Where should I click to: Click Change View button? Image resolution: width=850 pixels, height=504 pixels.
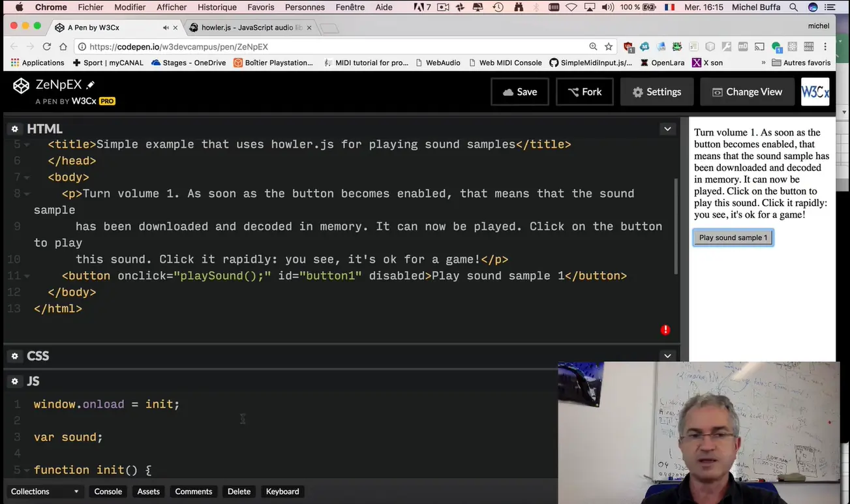(x=747, y=92)
